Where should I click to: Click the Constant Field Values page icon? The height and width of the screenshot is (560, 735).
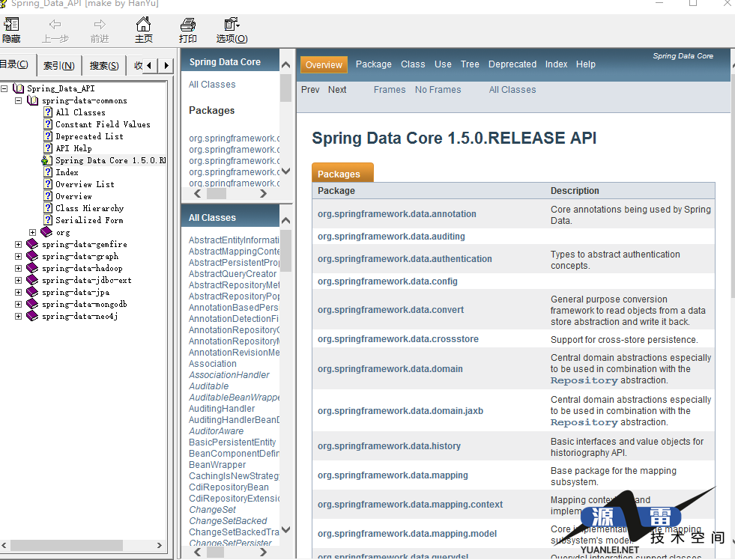(x=48, y=124)
